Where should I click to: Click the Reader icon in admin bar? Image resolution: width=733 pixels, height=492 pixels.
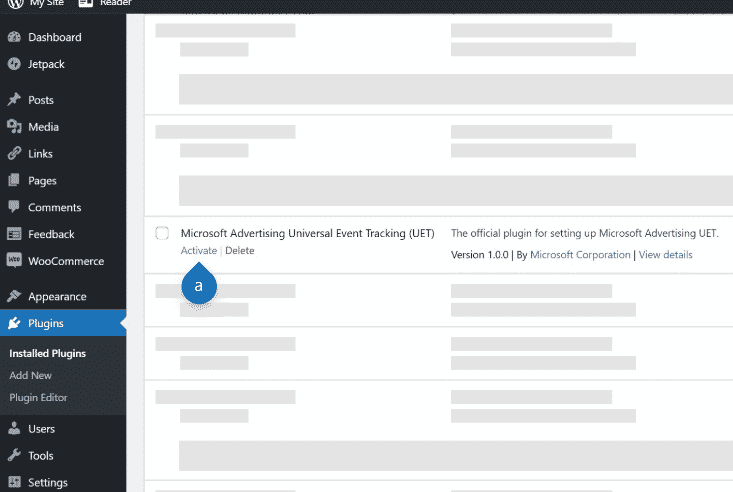(x=86, y=3)
